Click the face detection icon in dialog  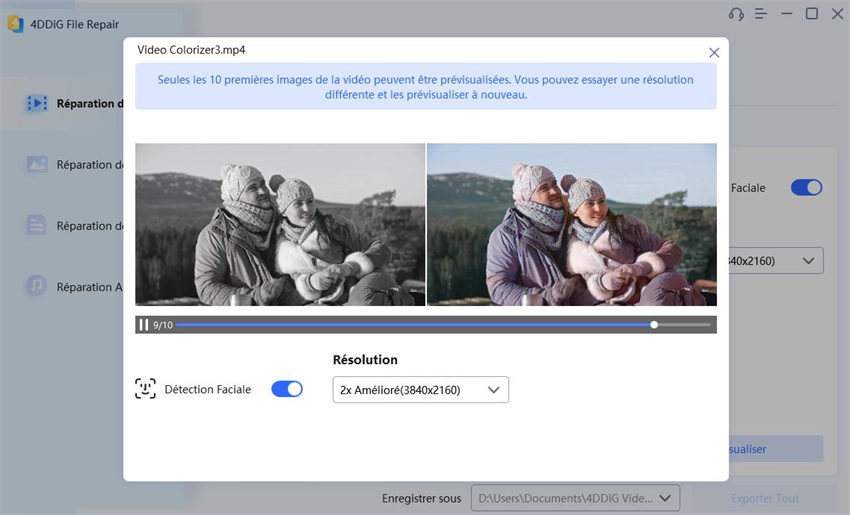(x=145, y=389)
